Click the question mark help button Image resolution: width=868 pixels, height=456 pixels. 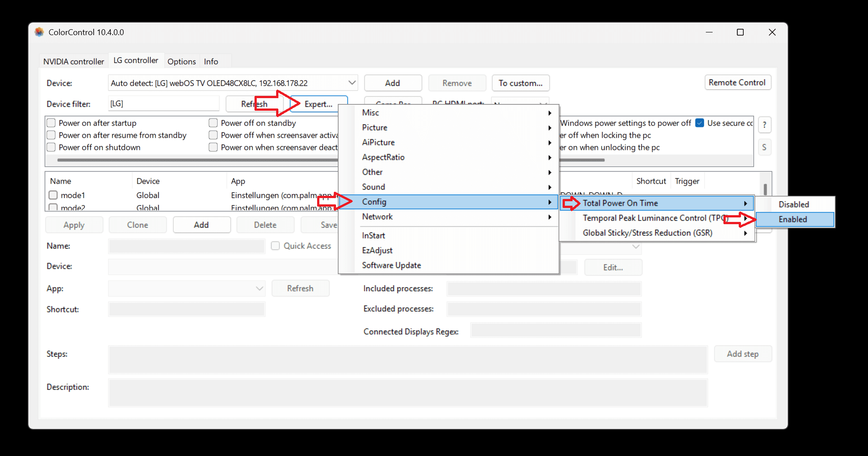(764, 125)
